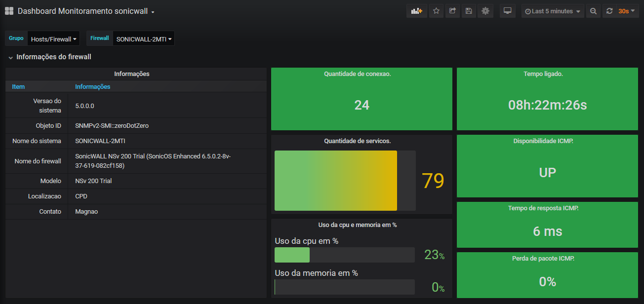This screenshot has height=304, width=644.
Task: Click the SonicWALL NSv 200 Trial firewall name cell
Action: click(168, 161)
